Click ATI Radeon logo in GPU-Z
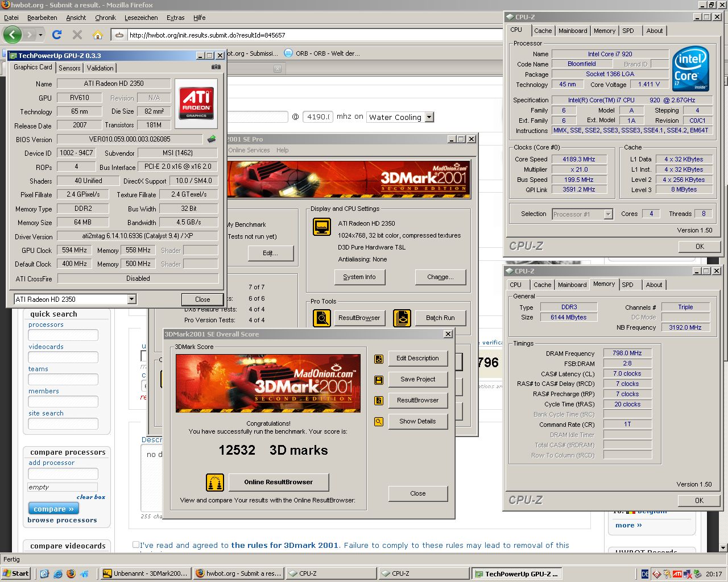Viewport: 728px width, 582px height. 196,102
